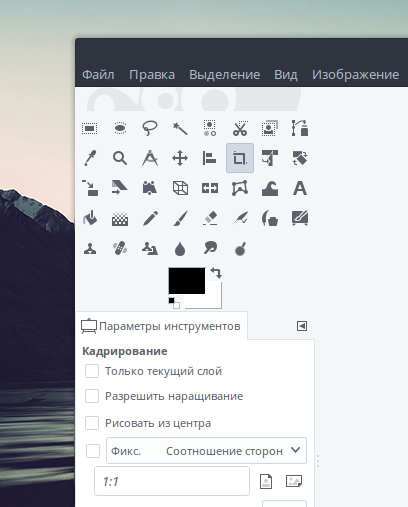Activate the Fuzzy Select magic wand
Viewport: 408px width, 507px height.
tap(180, 128)
